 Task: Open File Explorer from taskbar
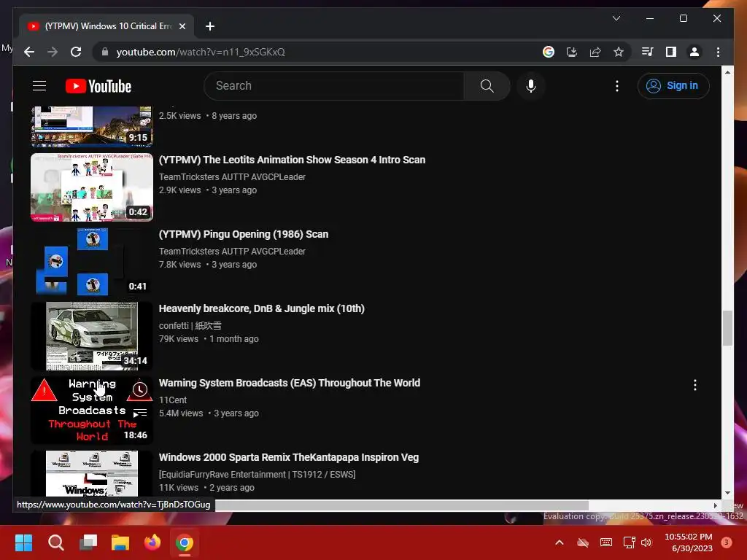point(120,542)
